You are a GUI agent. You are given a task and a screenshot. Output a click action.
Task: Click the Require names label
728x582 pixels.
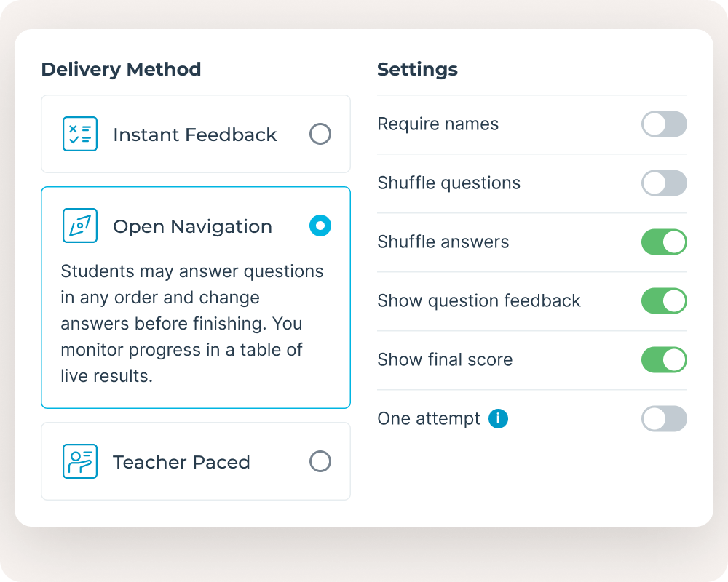[x=438, y=124]
